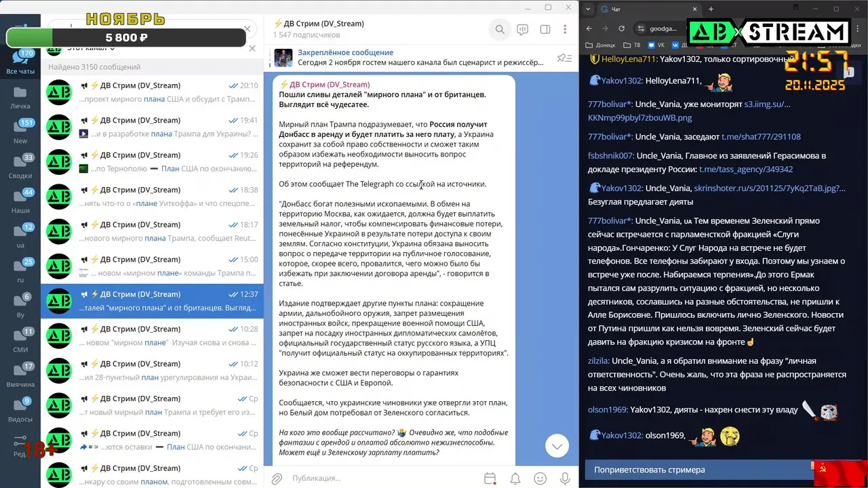Open search in the DV_Stream channel
The width and height of the screenshot is (868, 488).
(500, 30)
